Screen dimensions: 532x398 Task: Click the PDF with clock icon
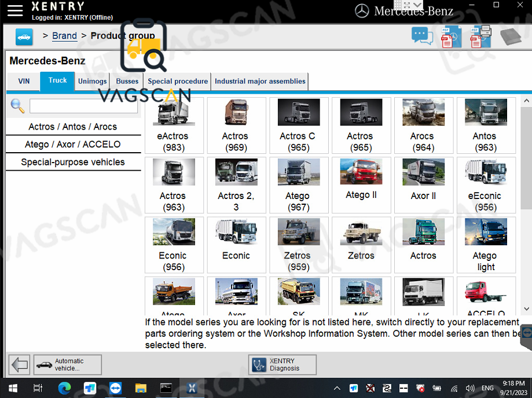(x=451, y=36)
